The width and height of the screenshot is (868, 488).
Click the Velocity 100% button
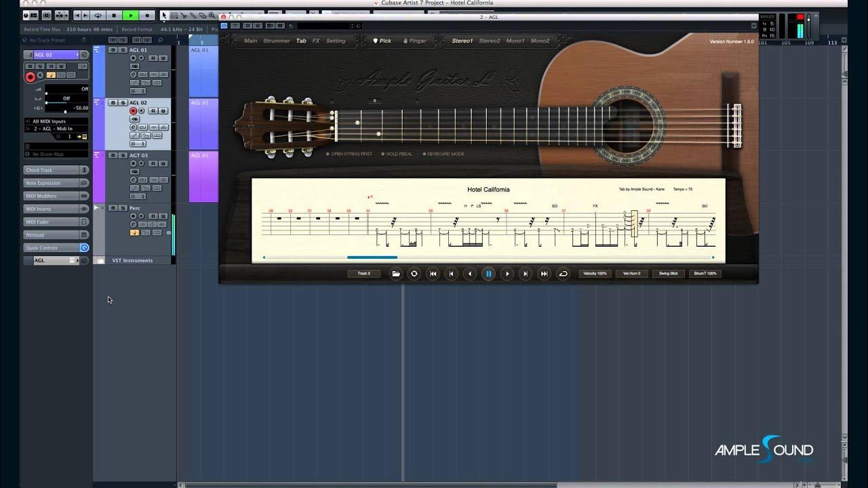pos(595,274)
